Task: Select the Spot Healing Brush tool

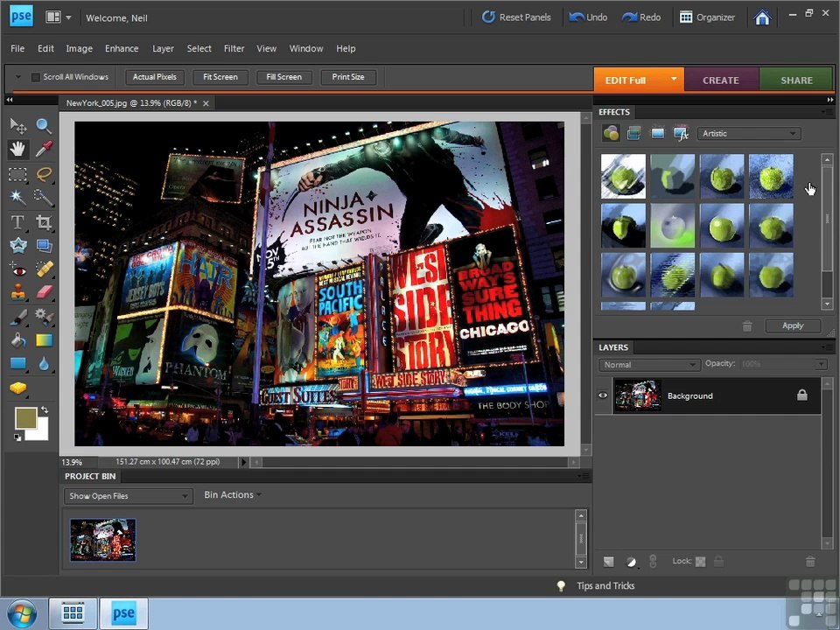Action: tap(44, 269)
